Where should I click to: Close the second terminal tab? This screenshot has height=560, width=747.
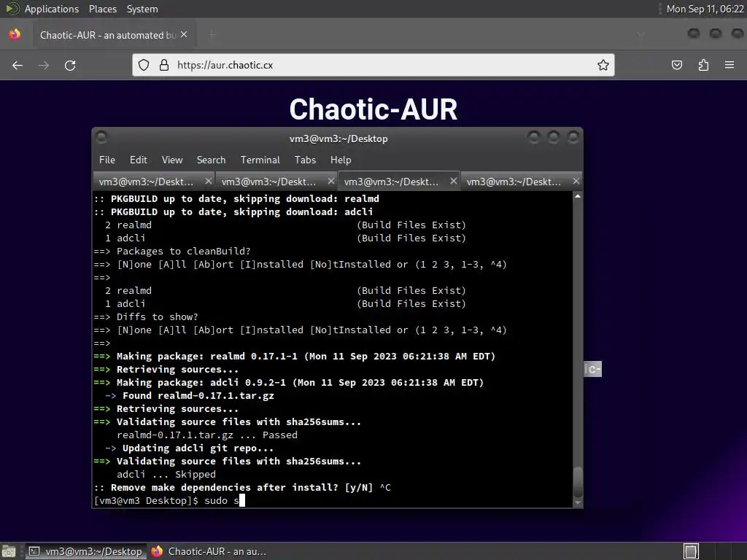331,181
